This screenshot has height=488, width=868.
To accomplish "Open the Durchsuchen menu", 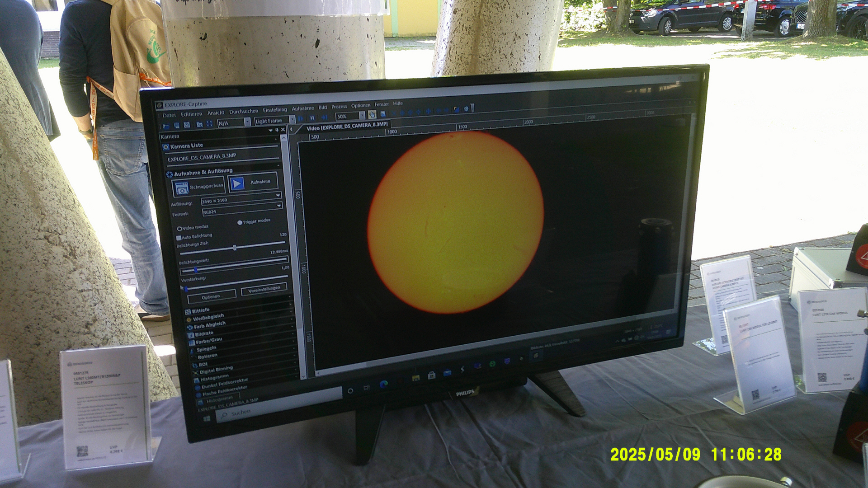I will coord(244,112).
